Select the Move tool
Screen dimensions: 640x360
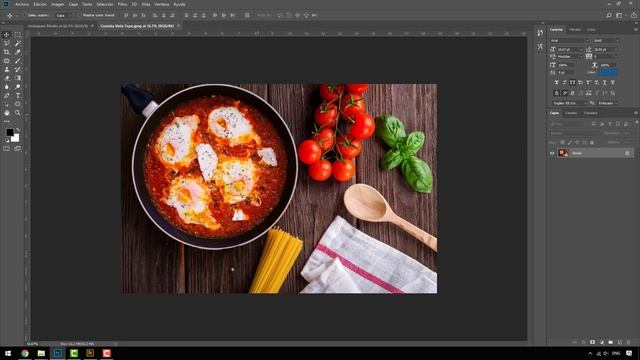pos(7,35)
